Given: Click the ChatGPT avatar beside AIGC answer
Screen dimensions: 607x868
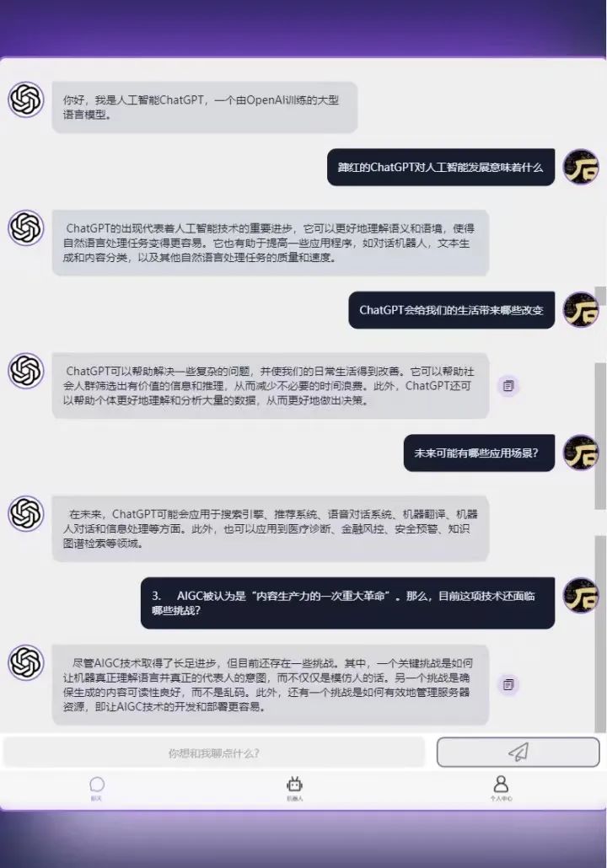Looking at the screenshot, I should (26, 662).
